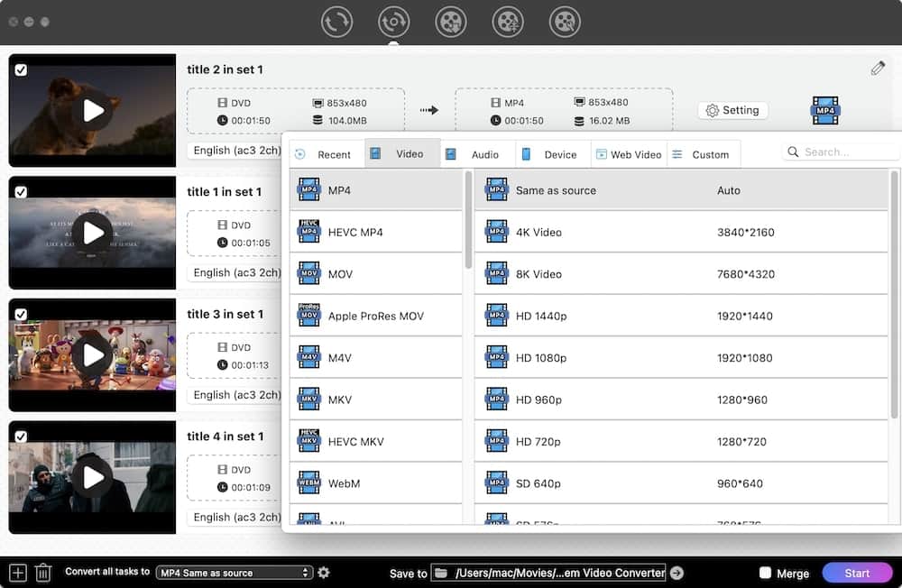
Task: Open the Convert tab with two circular arrows
Action: pyautogui.click(x=336, y=22)
